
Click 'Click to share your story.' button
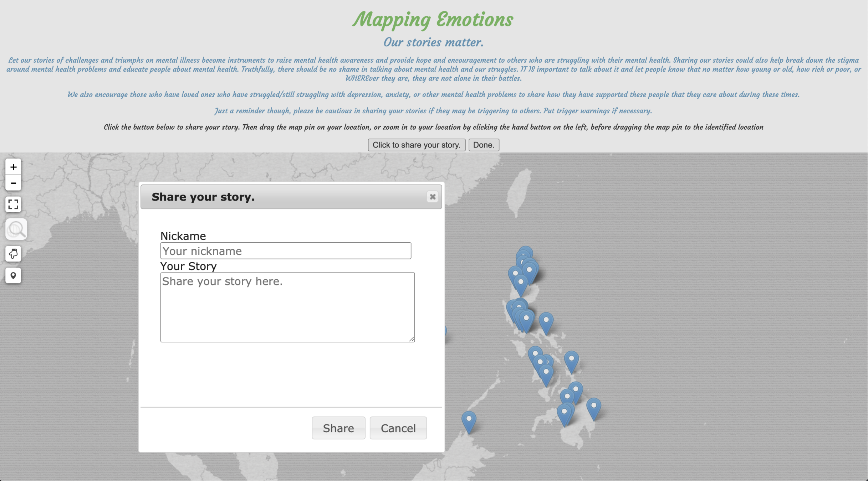coord(416,145)
